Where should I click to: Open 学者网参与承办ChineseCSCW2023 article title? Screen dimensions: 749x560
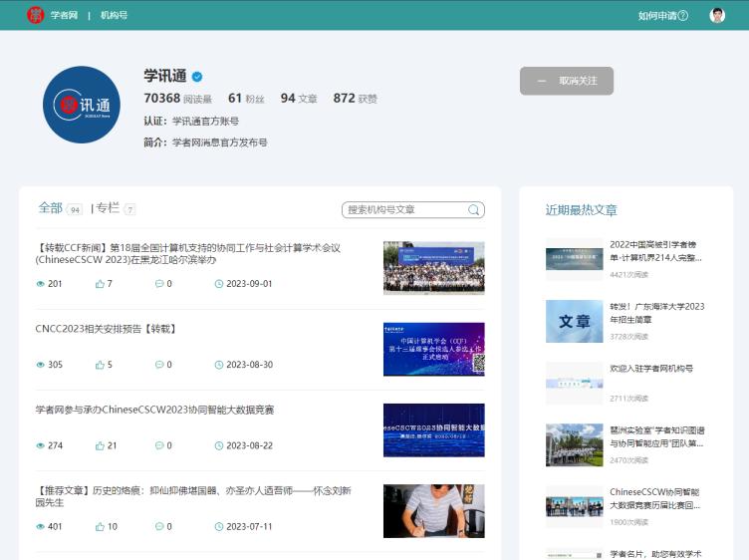click(154, 410)
